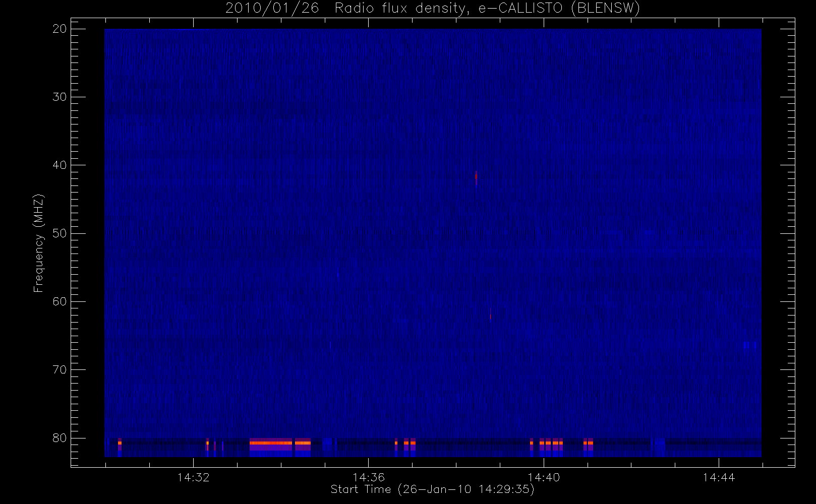Click the '30' frequency tick label
Screen dimensions: 816x504
pyautogui.click(x=60, y=97)
